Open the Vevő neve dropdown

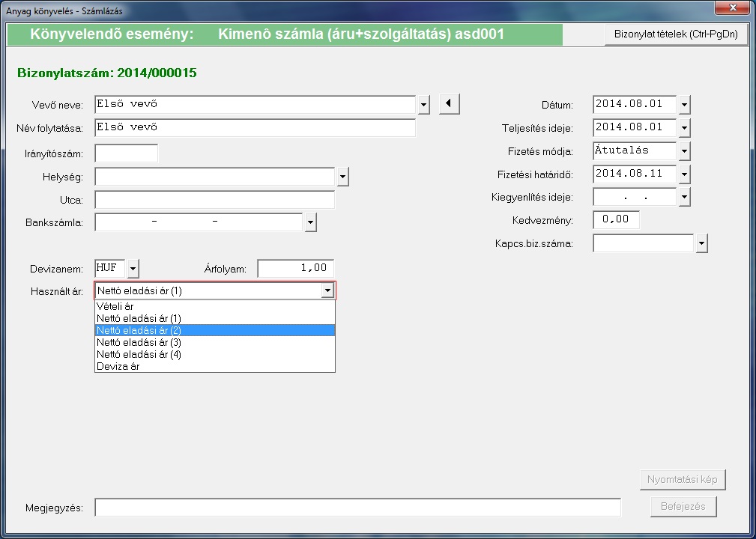(x=424, y=104)
